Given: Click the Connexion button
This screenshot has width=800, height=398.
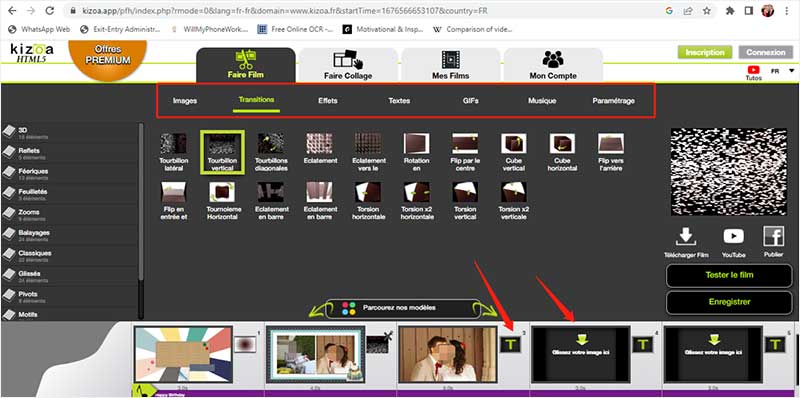Looking at the screenshot, I should tap(765, 52).
